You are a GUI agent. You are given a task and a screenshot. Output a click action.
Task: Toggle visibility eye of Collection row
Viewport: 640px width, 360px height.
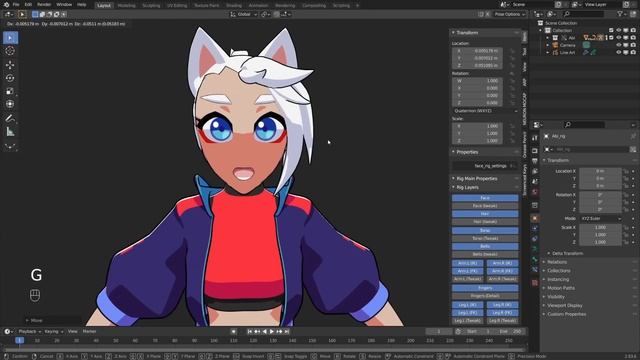[x=619, y=30]
